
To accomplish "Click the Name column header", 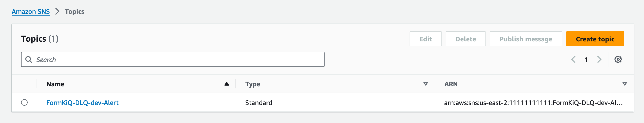I will pos(55,84).
